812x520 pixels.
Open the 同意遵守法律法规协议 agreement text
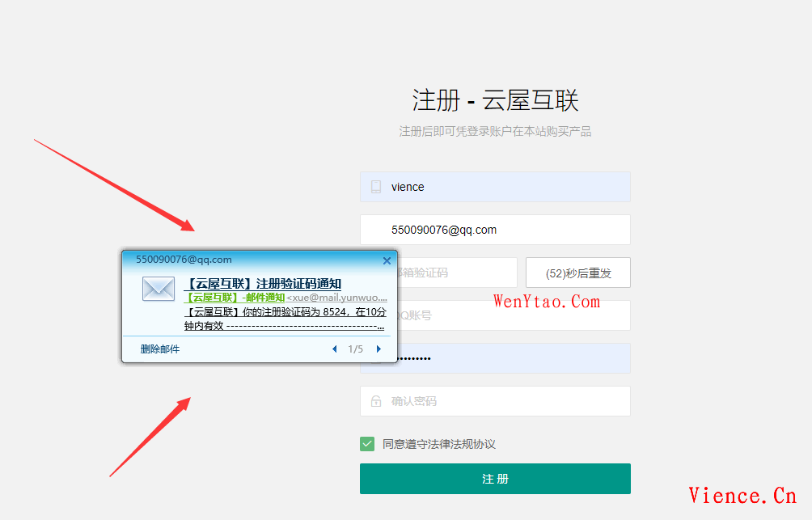439,444
